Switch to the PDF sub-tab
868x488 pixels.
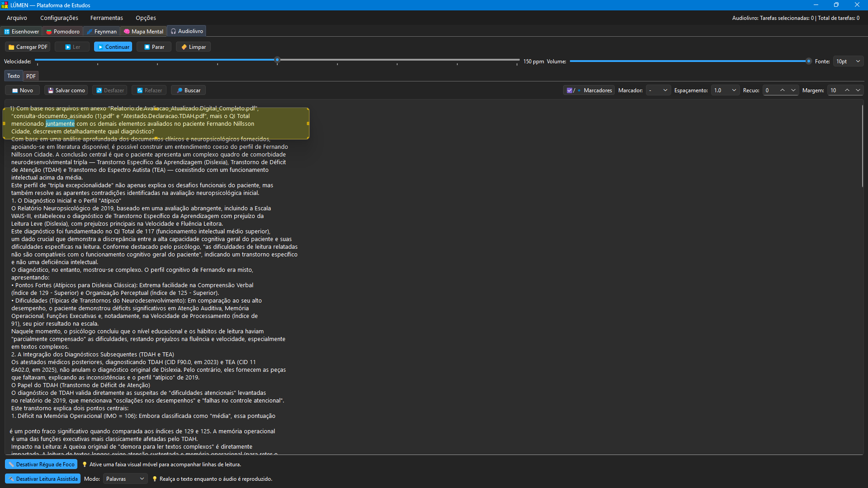click(x=31, y=76)
